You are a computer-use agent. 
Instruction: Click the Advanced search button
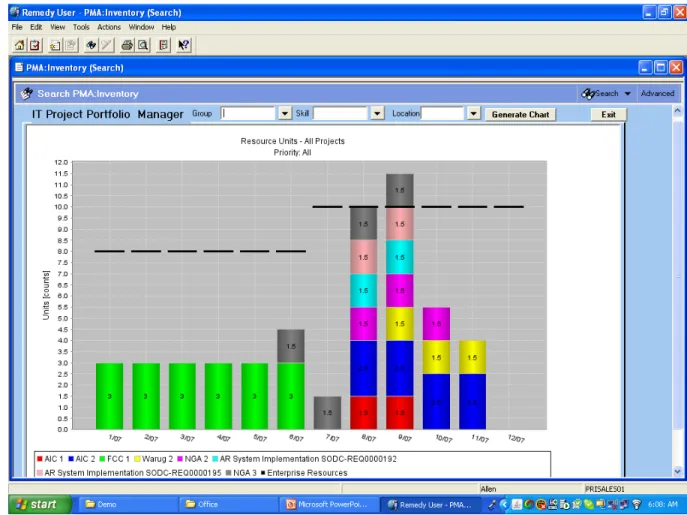[x=657, y=93]
